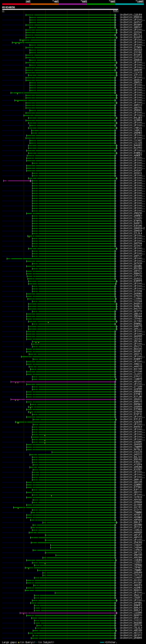Select the UniRef100_B4LQE5 label
Viewport: 146px width, 644px height.
coord(131,118)
